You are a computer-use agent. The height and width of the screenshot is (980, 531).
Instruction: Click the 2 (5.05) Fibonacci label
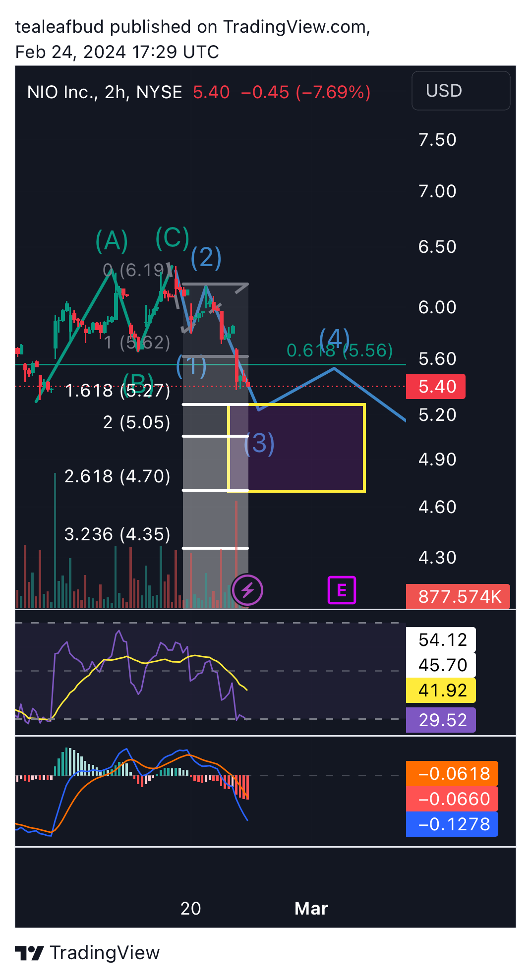pyautogui.click(x=136, y=422)
